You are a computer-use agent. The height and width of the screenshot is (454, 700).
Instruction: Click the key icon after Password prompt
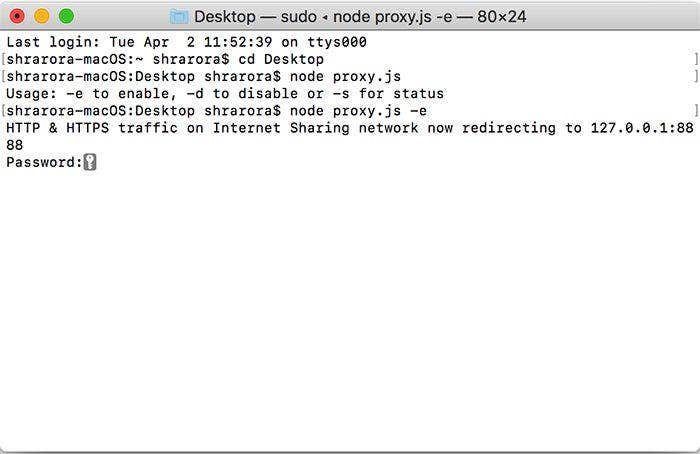tap(90, 162)
